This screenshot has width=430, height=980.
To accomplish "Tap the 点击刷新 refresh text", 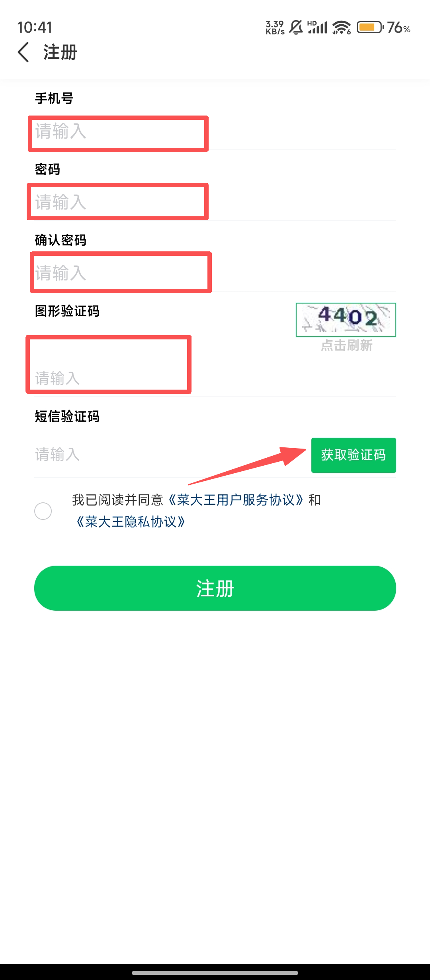I will (346, 345).
